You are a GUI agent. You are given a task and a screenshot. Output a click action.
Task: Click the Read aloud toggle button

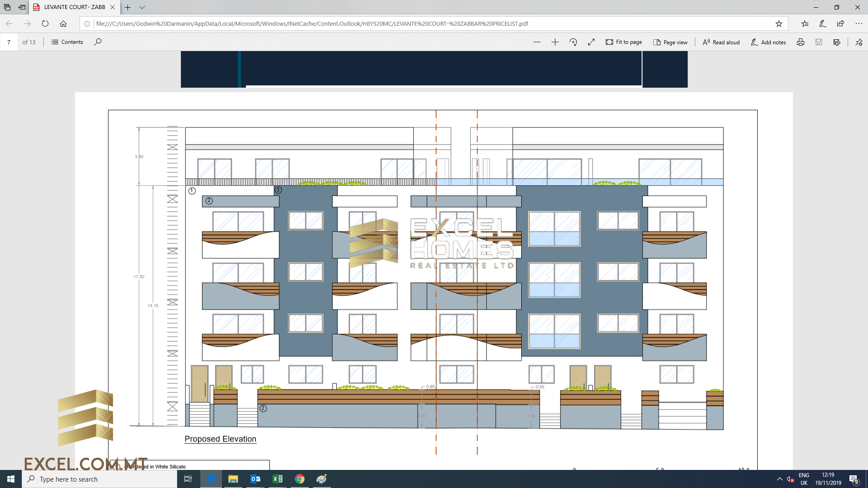click(x=721, y=42)
